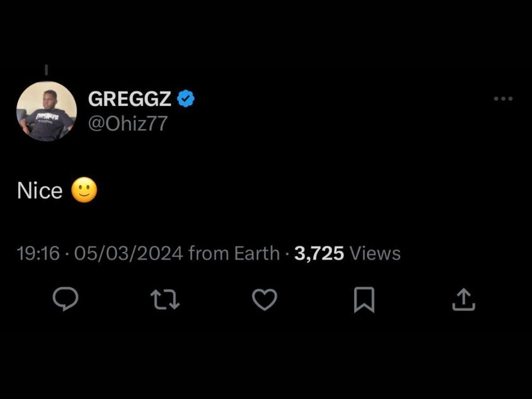Visit the @Ohiz77 handle
This screenshot has height=399, width=532.
point(128,123)
